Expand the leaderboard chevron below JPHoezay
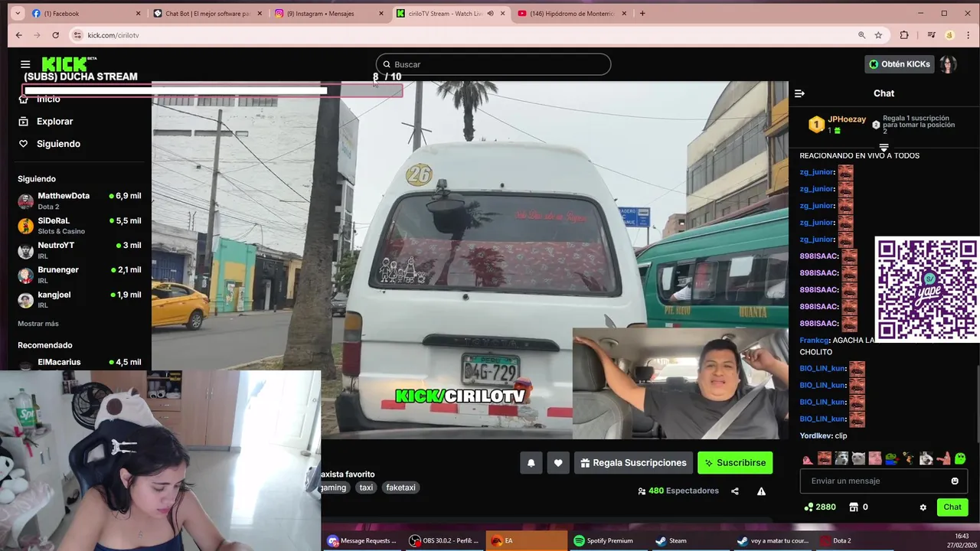This screenshot has height=551, width=980. click(884, 148)
